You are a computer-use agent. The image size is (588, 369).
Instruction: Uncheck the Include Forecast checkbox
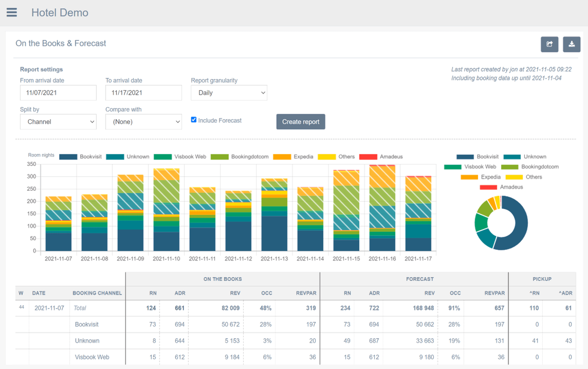tap(194, 120)
